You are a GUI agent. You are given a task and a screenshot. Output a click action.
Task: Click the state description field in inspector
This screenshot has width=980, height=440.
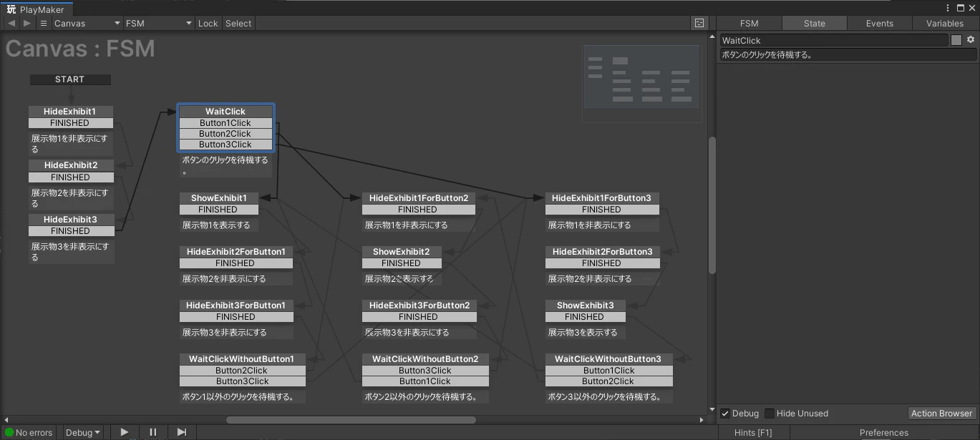[848, 54]
